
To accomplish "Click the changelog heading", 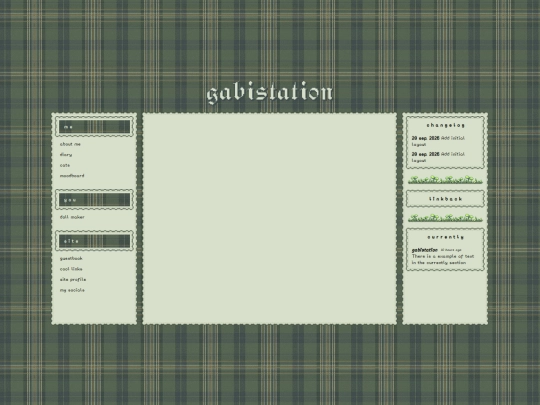I will coord(445,125).
